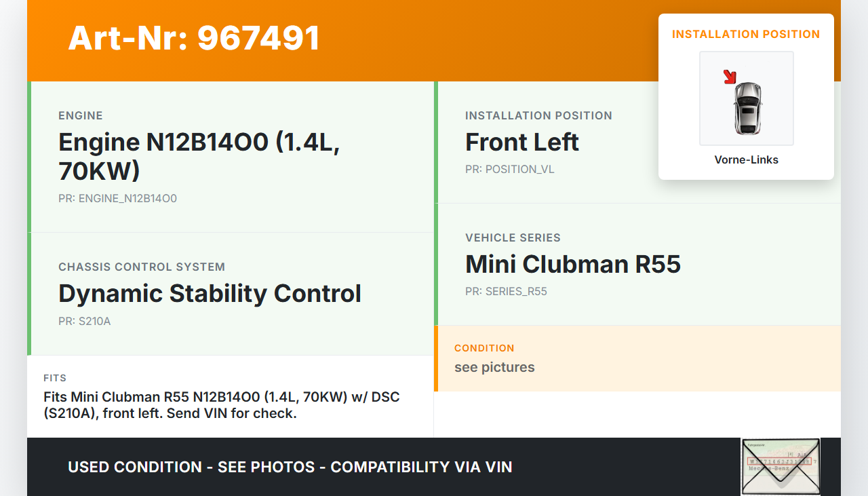Click the Fits compatibility description text

point(221,405)
